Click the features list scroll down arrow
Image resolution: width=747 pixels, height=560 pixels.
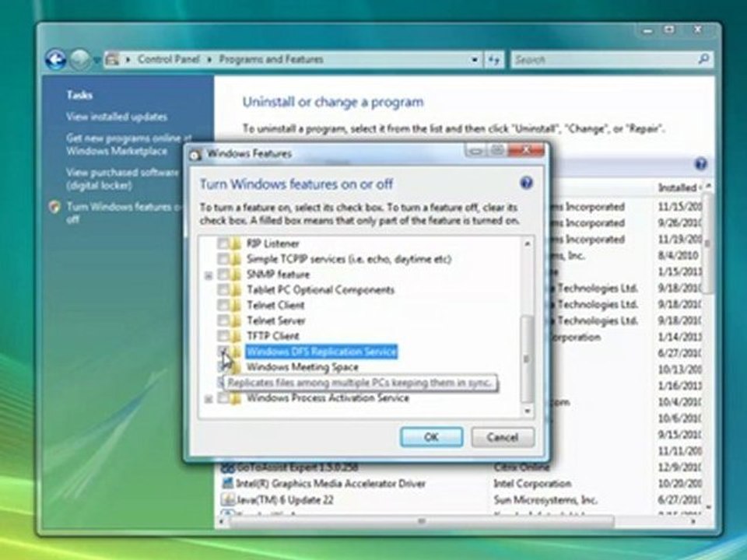[x=527, y=411]
